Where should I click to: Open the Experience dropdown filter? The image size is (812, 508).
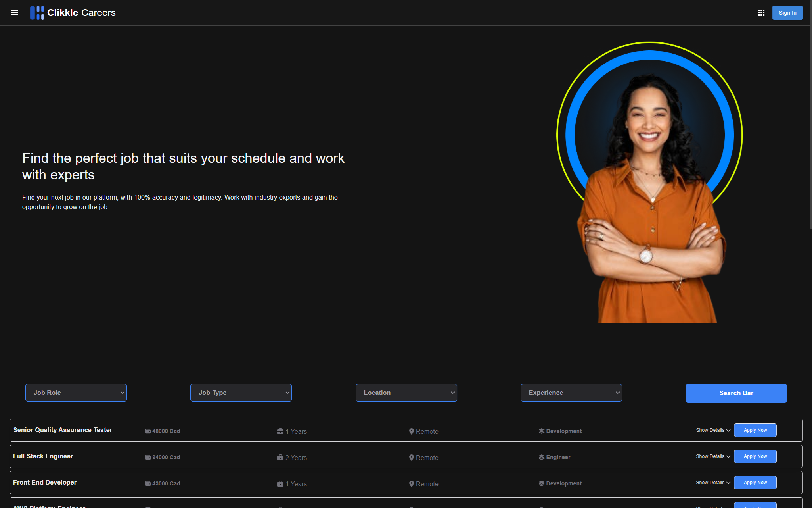[571, 393]
